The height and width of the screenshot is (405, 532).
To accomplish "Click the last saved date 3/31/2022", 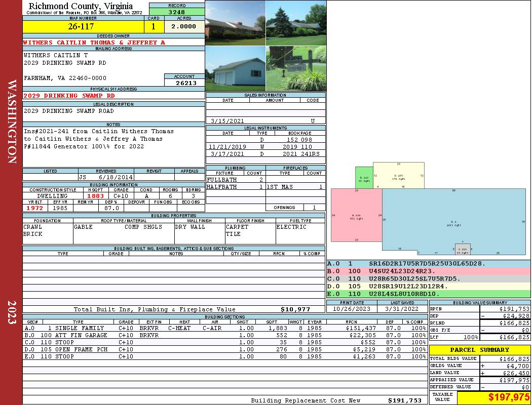I will coord(402,309).
